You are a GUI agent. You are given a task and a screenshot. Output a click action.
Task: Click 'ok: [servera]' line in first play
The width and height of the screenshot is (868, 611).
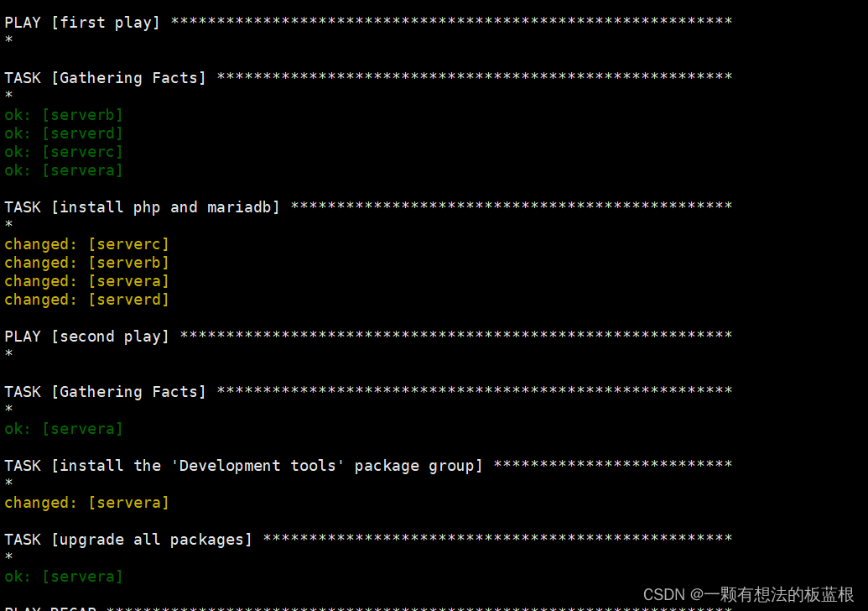coord(64,170)
